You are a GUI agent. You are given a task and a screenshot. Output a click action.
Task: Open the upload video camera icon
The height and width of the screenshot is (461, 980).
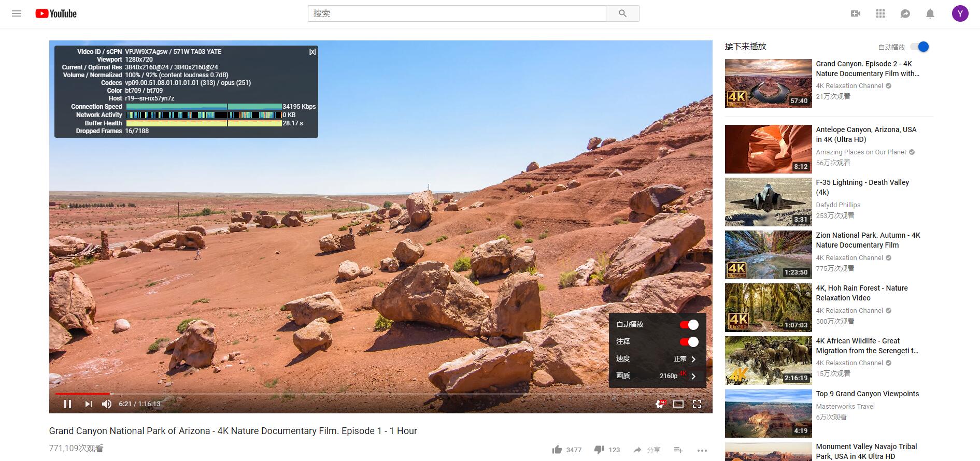[x=856, y=13]
